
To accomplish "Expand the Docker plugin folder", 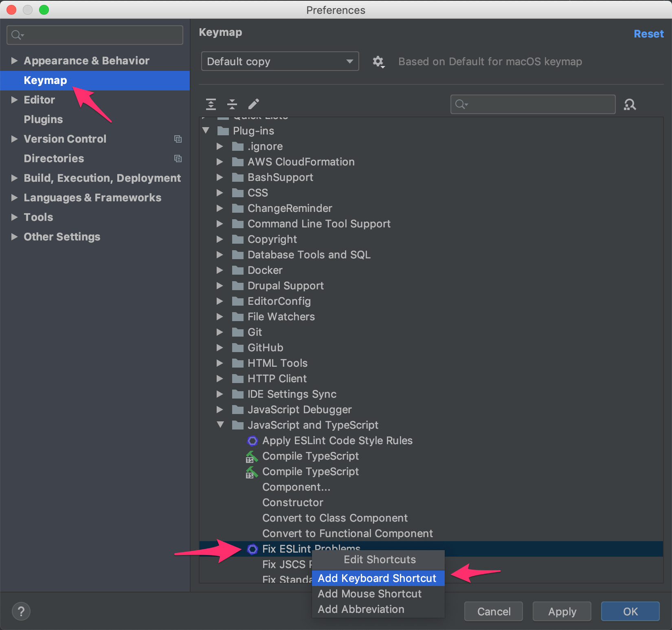I will 220,270.
